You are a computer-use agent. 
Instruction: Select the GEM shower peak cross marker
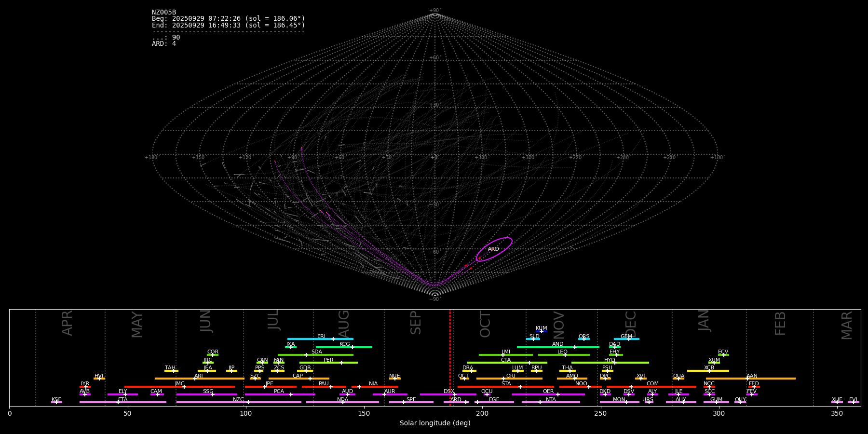[628, 339]
